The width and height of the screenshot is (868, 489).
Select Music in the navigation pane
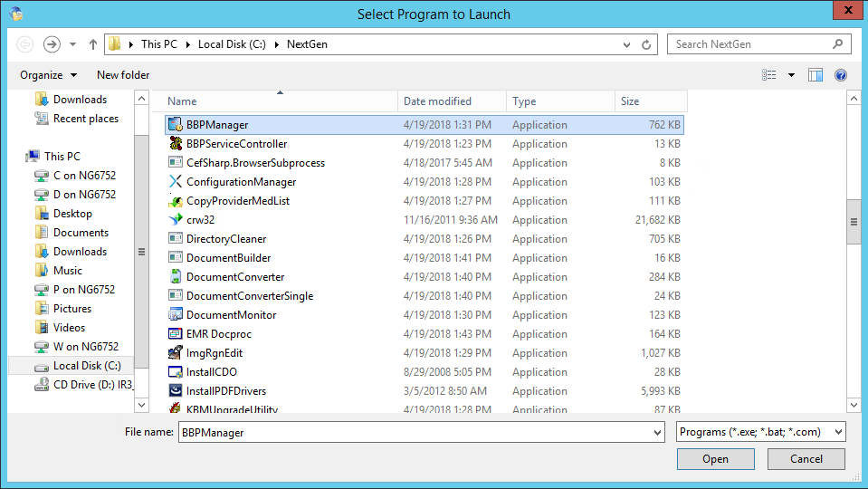[x=58, y=270]
